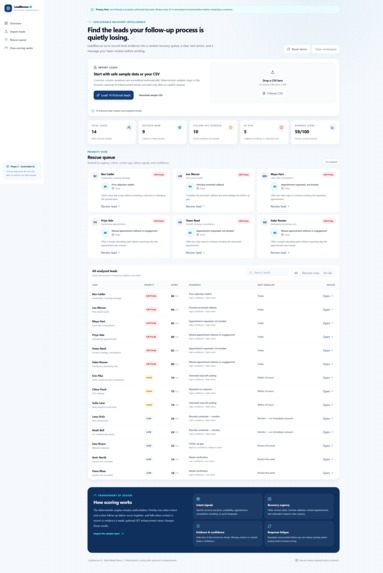Click Open in the Ben Calder row
Image resolution: width=383 pixels, height=573 pixels.
[328, 296]
